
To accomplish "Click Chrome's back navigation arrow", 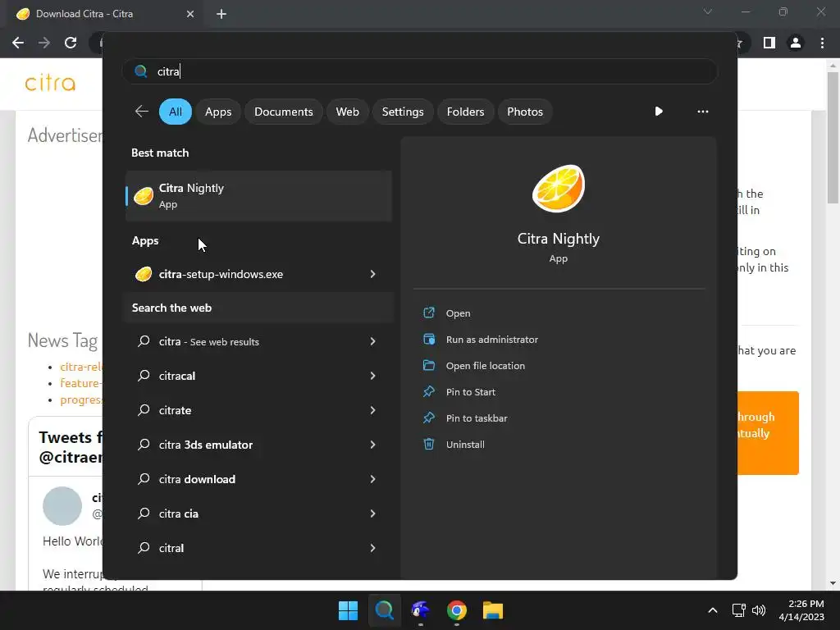I will 18,43.
